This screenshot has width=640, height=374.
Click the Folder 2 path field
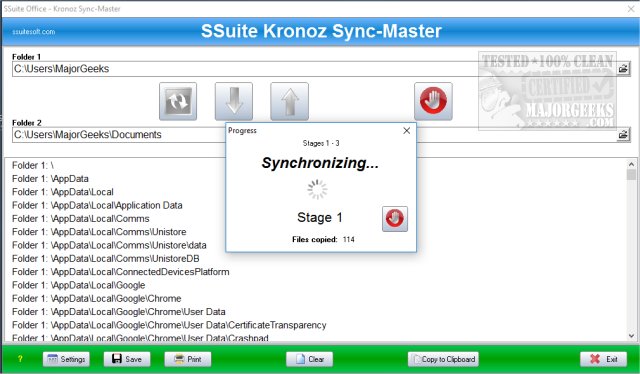click(118, 135)
